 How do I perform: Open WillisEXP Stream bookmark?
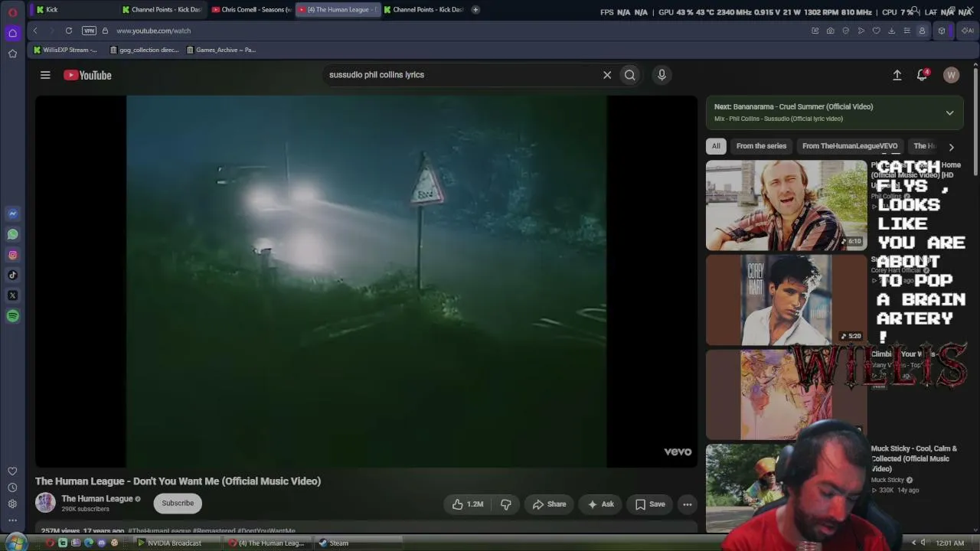coord(66,50)
